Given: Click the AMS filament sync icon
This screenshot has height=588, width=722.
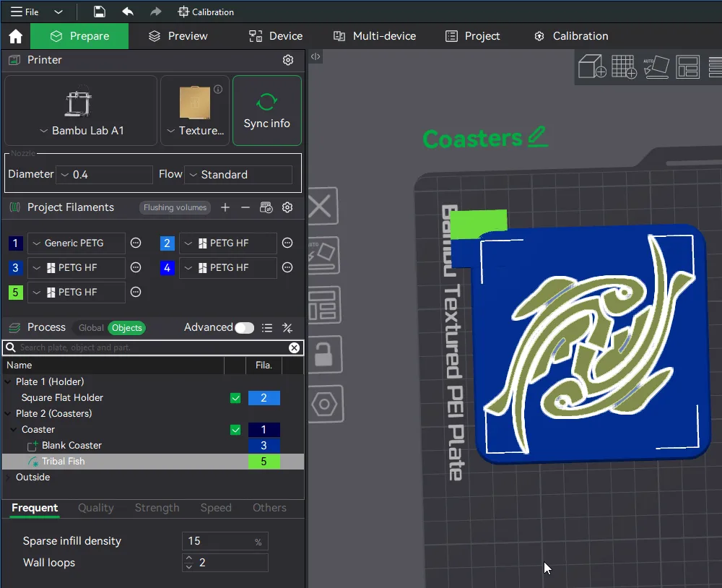Looking at the screenshot, I should [x=266, y=207].
